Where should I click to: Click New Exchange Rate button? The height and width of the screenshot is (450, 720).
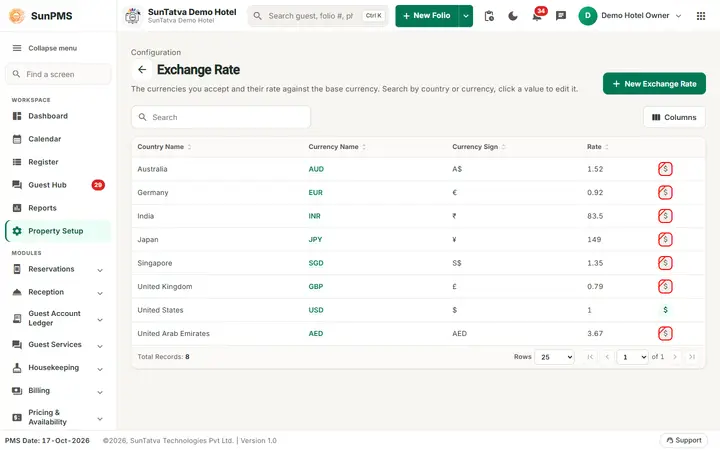click(654, 84)
